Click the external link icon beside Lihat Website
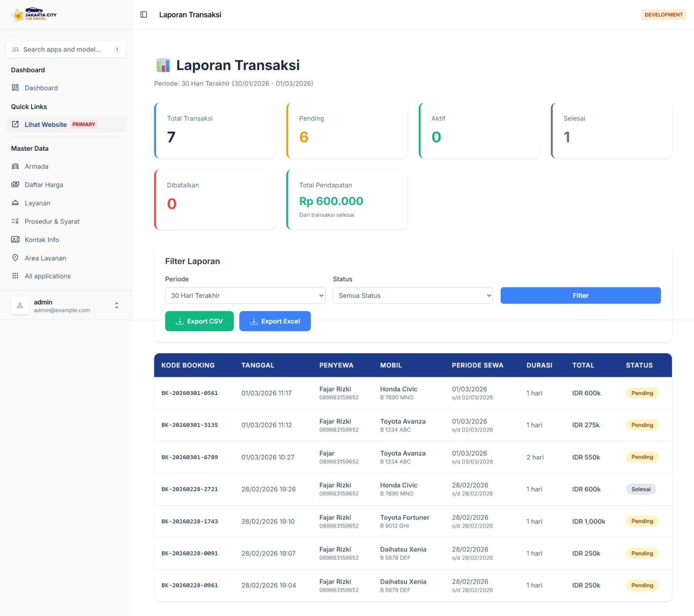 pos(15,124)
